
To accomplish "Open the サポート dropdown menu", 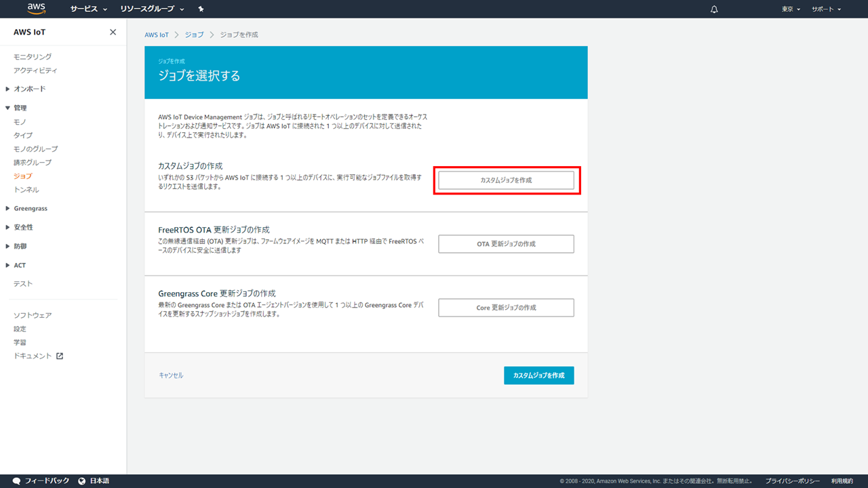I will point(826,9).
